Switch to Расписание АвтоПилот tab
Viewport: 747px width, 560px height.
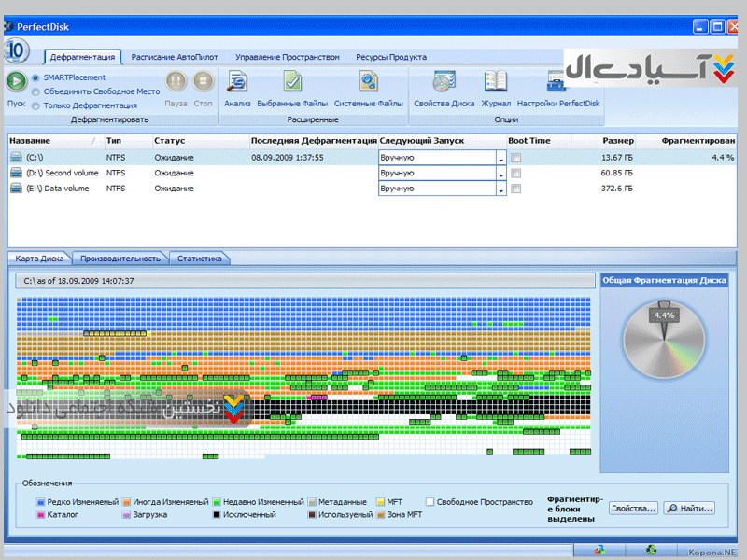[x=173, y=57]
